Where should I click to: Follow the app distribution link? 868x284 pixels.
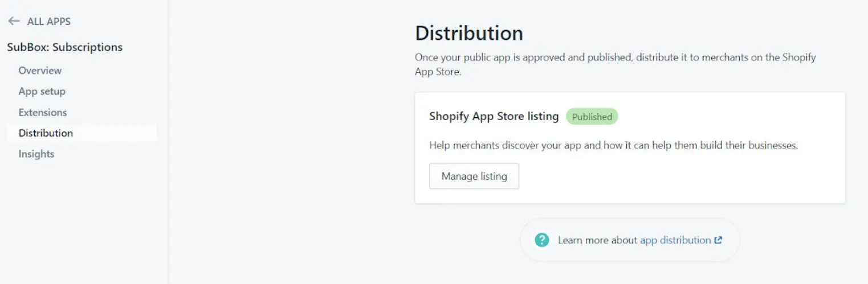point(675,240)
